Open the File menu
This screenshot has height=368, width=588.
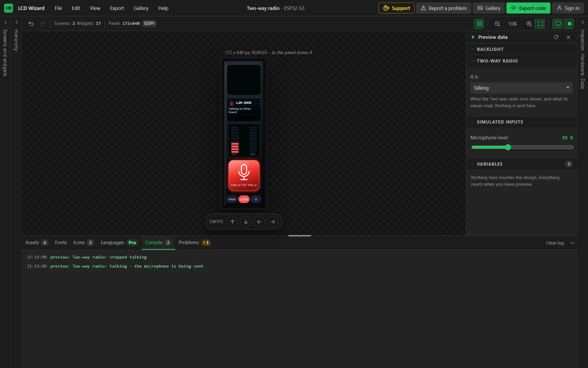58,8
